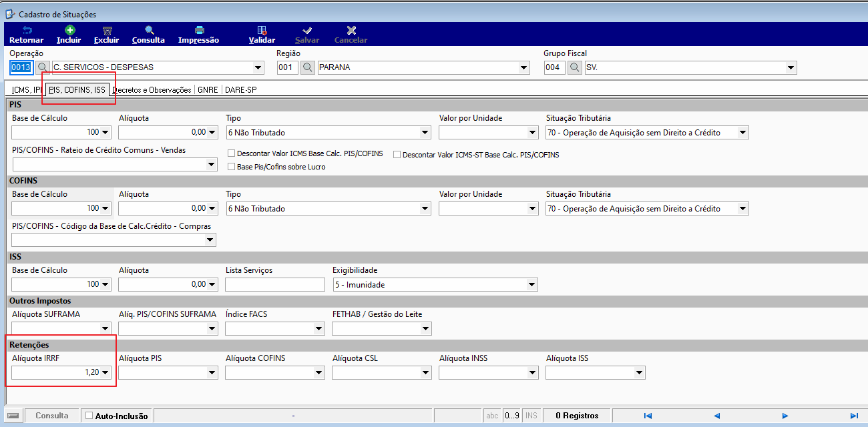
Task: Click the INS indicator in status bar
Action: coord(531,416)
